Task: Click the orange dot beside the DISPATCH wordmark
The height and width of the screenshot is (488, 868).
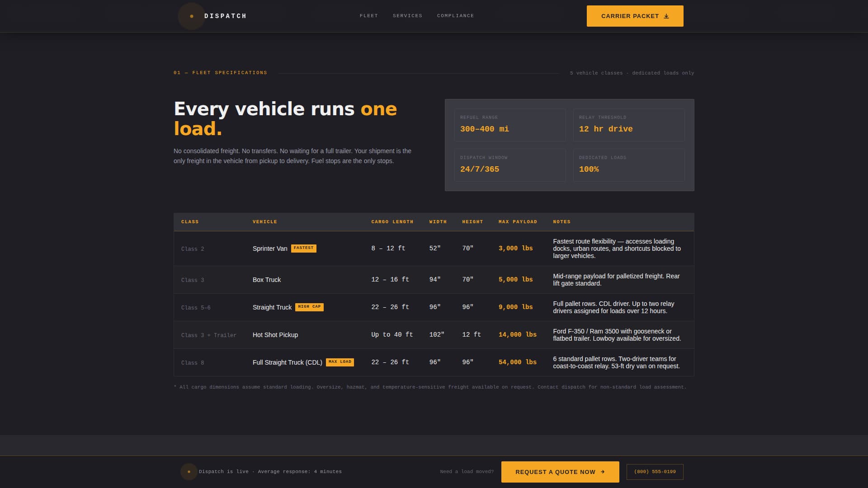Action: pos(191,16)
